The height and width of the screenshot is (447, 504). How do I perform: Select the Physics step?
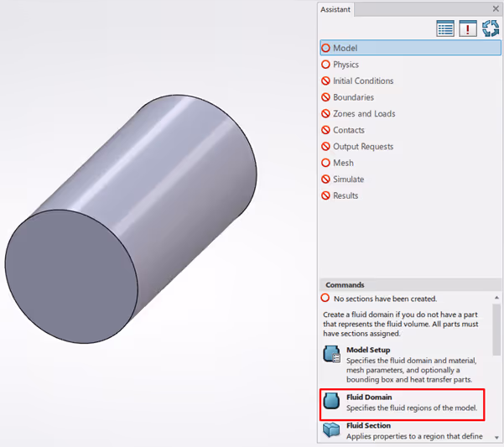[410, 65]
